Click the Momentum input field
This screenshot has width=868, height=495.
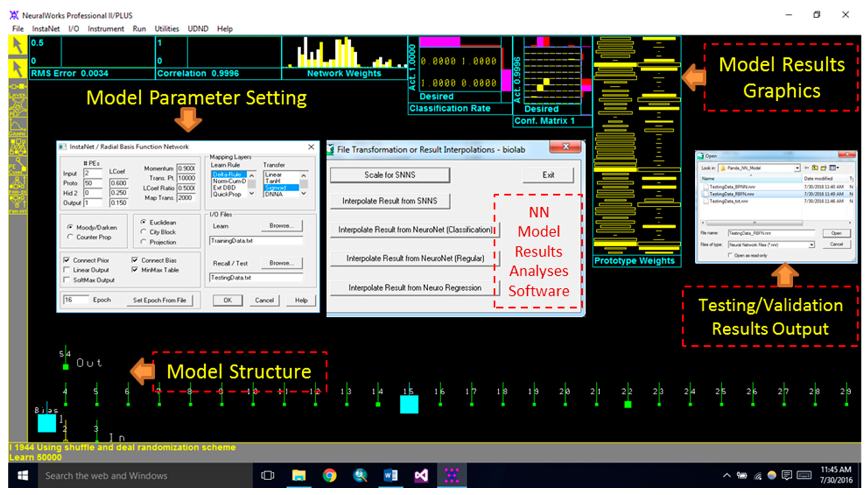[186, 168]
